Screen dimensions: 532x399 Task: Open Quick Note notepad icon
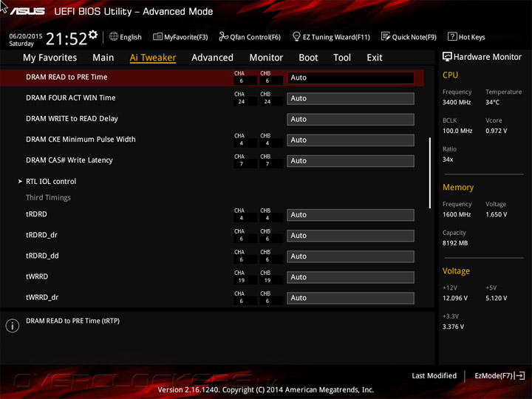[386, 36]
